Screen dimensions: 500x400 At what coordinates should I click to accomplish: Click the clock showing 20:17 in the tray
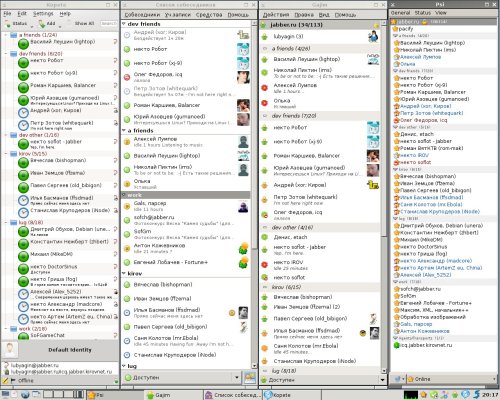tap(490, 395)
